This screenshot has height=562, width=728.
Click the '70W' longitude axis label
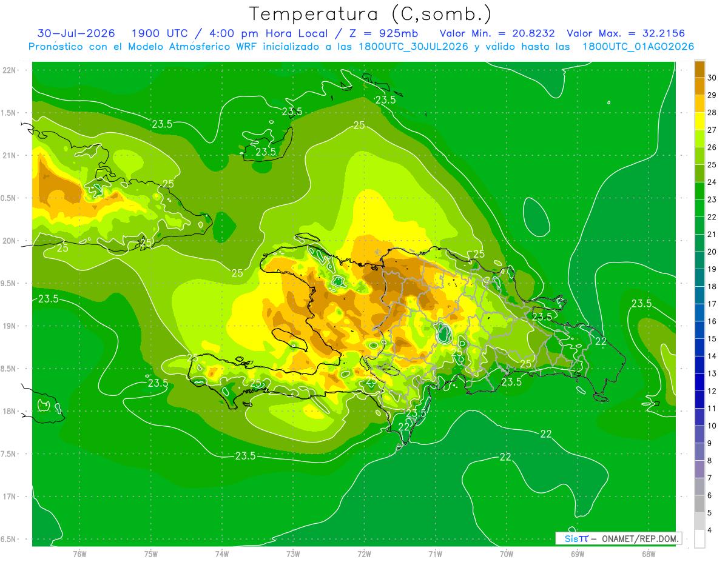tap(506, 554)
